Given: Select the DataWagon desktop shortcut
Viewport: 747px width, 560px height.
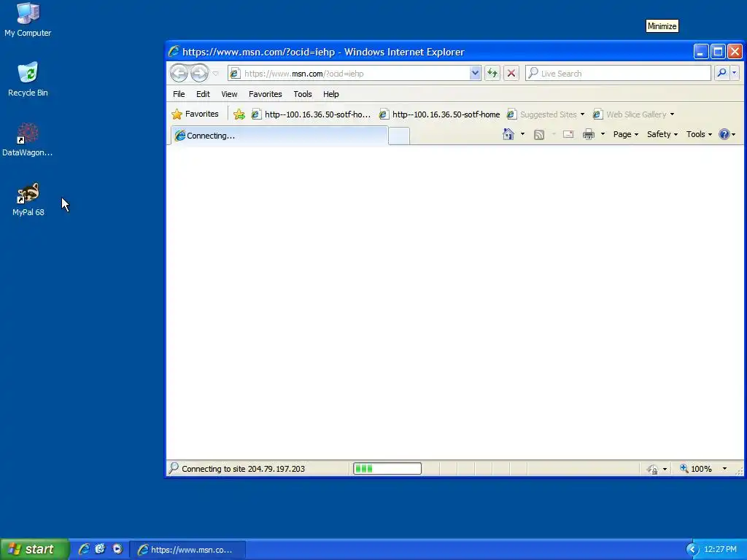Looking at the screenshot, I should click(x=28, y=139).
